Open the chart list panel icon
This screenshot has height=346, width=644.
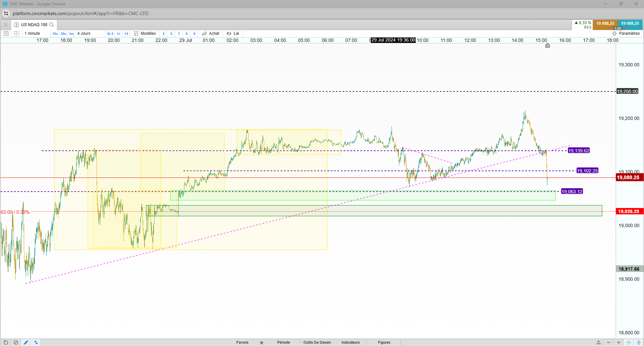(6, 33)
